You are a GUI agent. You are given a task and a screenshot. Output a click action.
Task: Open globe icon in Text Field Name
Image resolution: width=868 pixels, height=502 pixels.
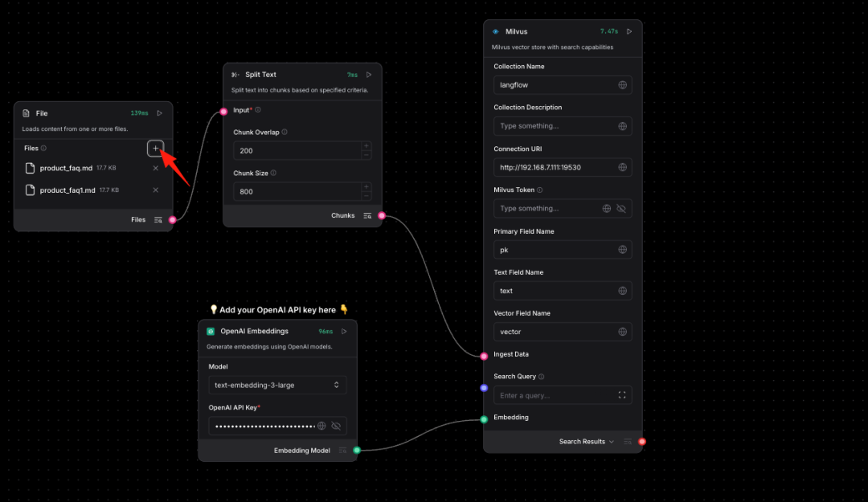(623, 291)
